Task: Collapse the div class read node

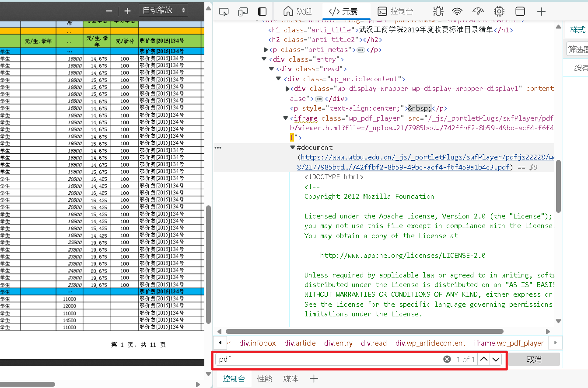Action: pos(271,69)
